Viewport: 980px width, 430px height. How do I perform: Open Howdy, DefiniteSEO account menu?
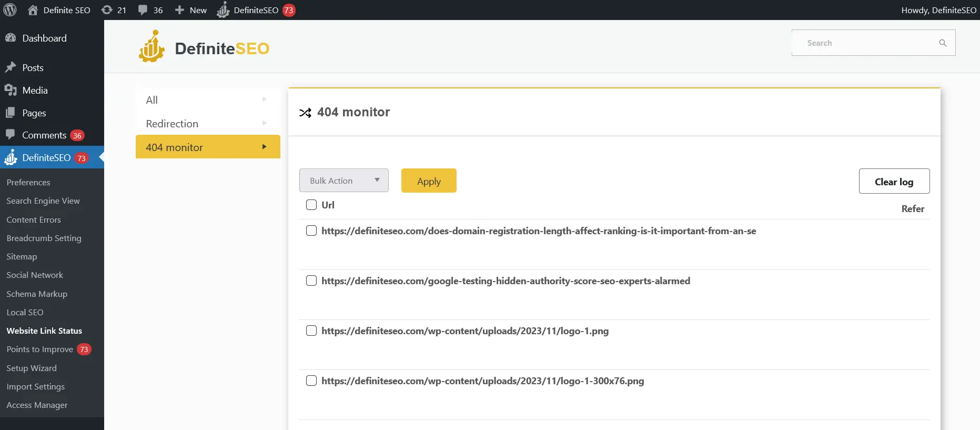coord(938,10)
